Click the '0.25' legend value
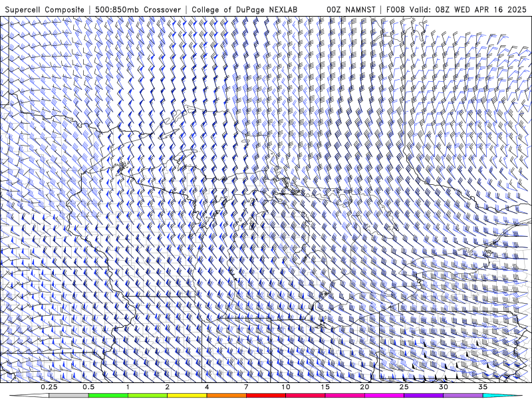This screenshot has width=532, height=399. (49, 387)
